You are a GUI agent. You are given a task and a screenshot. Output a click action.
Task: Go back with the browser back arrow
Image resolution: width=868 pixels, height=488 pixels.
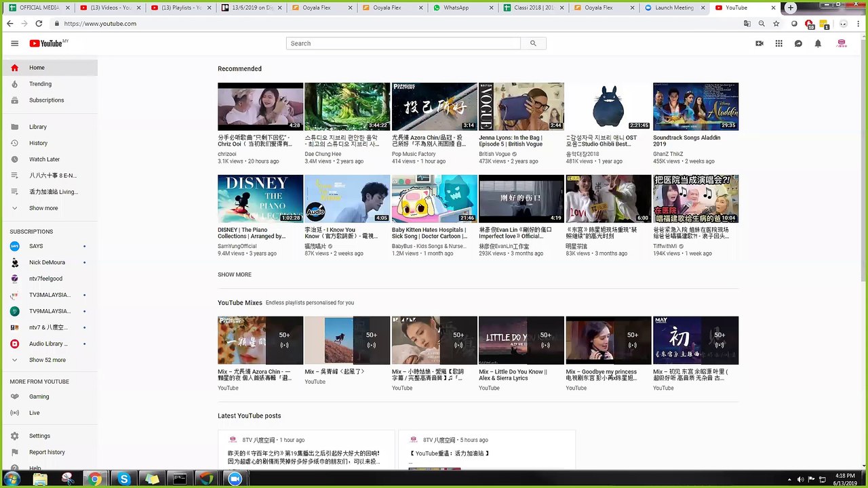coord(9,23)
